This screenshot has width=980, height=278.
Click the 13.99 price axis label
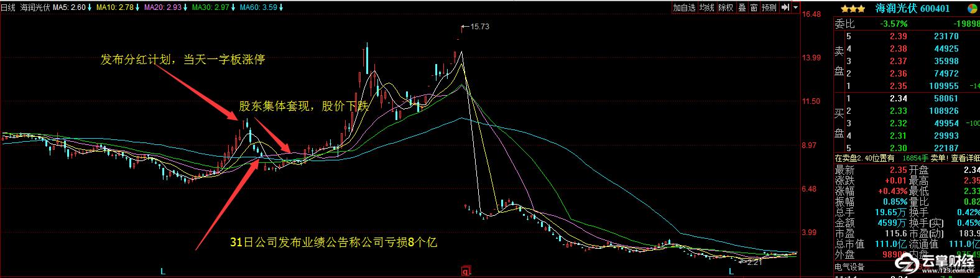[812, 58]
